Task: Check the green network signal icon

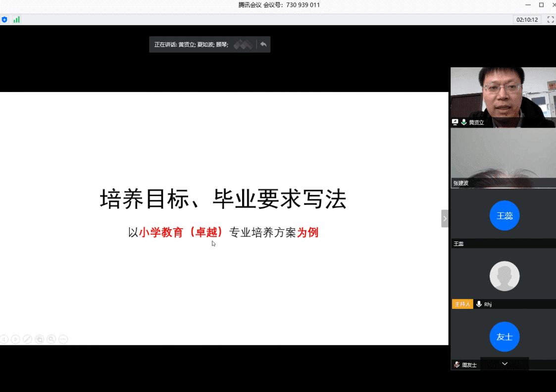Action: pyautogui.click(x=17, y=20)
